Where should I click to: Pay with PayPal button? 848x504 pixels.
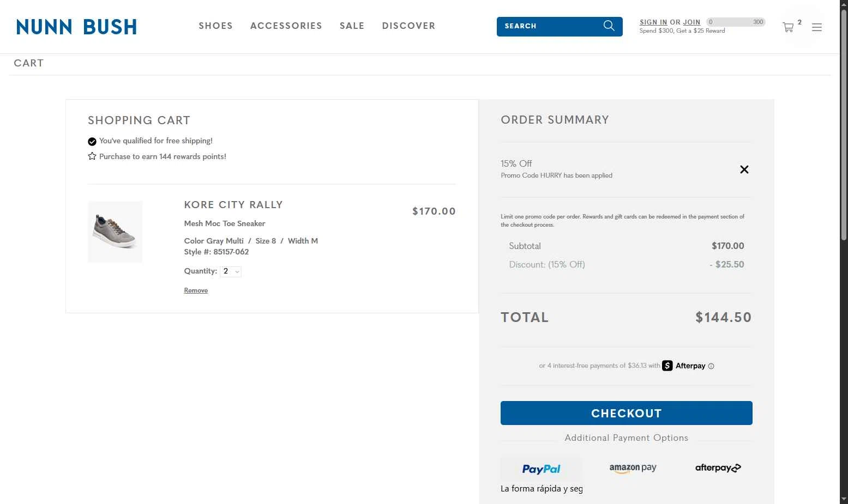coord(542,469)
